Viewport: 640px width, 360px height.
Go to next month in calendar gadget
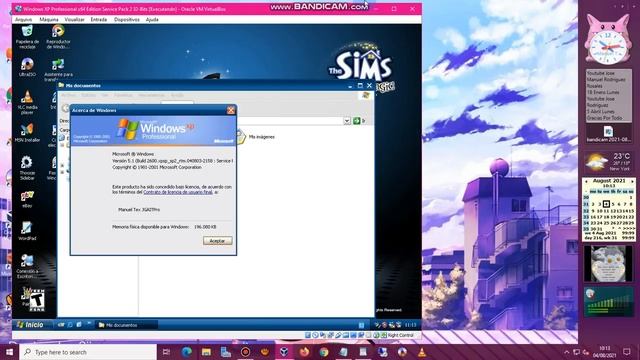pos(632,181)
